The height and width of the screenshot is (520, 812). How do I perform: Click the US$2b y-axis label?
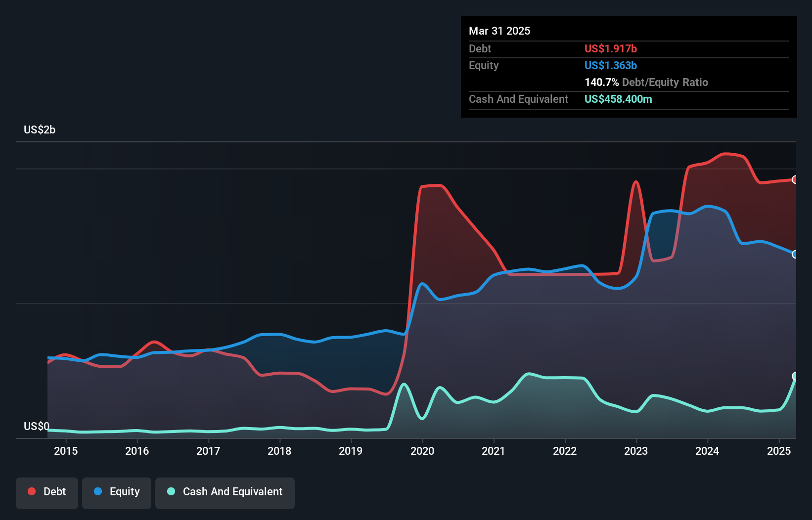point(40,130)
